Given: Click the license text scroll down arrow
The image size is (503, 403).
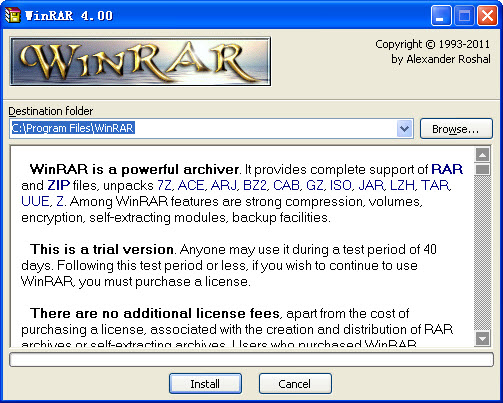Looking at the screenshot, I should 482,339.
